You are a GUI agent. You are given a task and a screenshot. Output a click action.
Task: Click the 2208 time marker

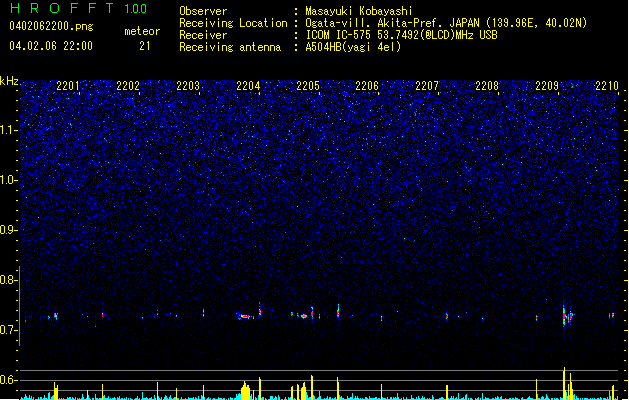pos(487,85)
